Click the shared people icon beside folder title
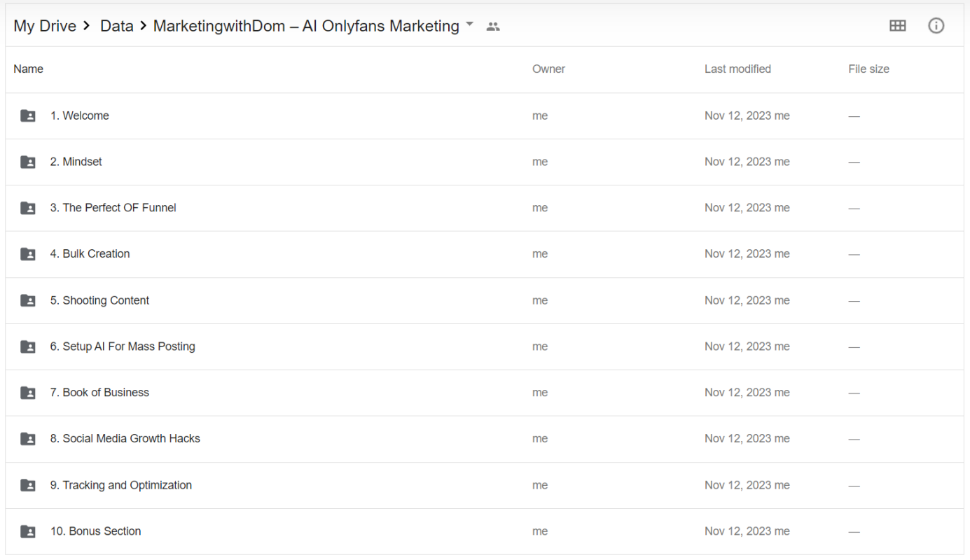The image size is (970, 560). tap(493, 27)
